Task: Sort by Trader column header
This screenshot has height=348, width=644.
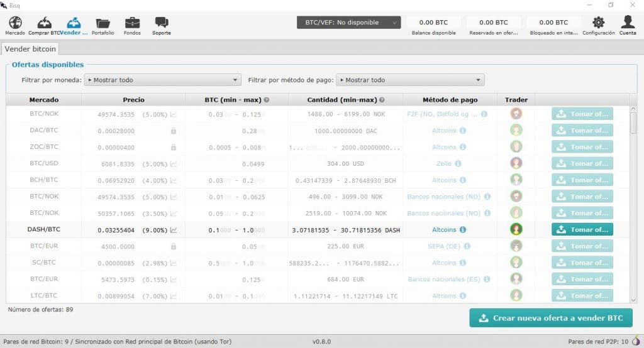Action: [x=516, y=100]
